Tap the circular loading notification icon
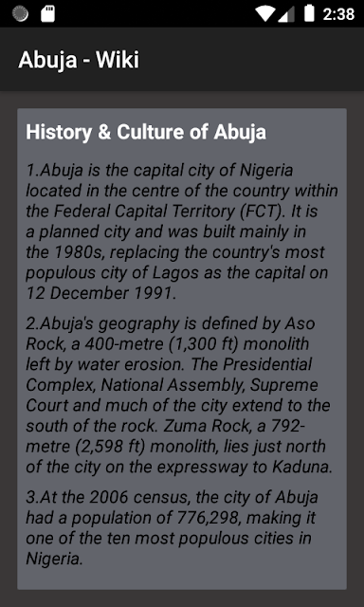364x607 pixels. 20,14
